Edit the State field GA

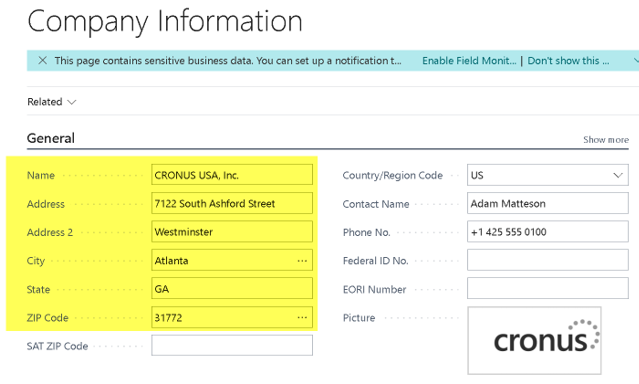click(232, 289)
